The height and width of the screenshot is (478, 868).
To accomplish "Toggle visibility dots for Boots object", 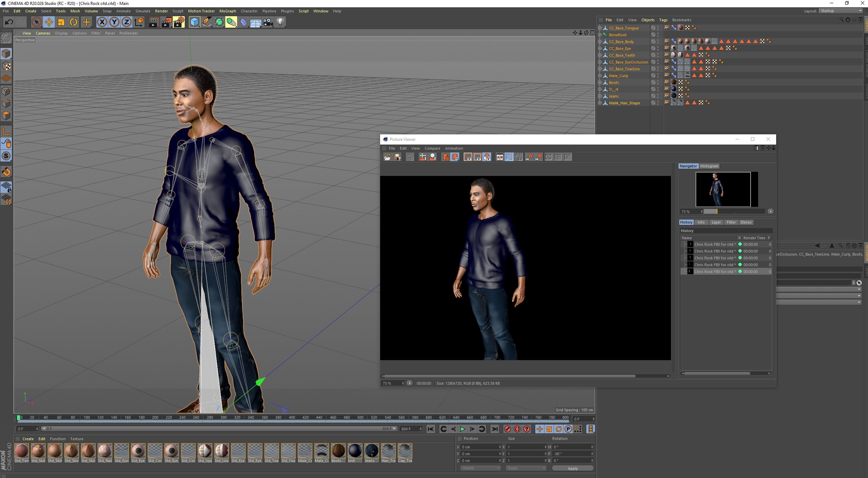I will (658, 83).
